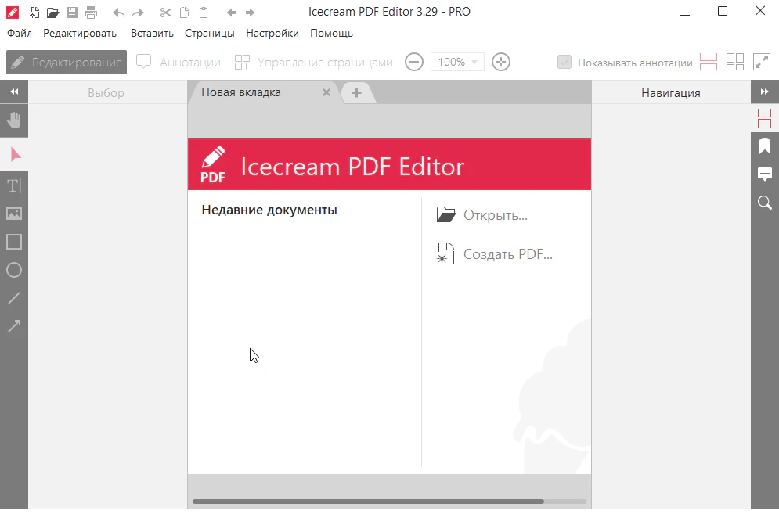The image size is (779, 532).
Task: Click the horizontal scrollbar at bottom
Action: pos(368,501)
